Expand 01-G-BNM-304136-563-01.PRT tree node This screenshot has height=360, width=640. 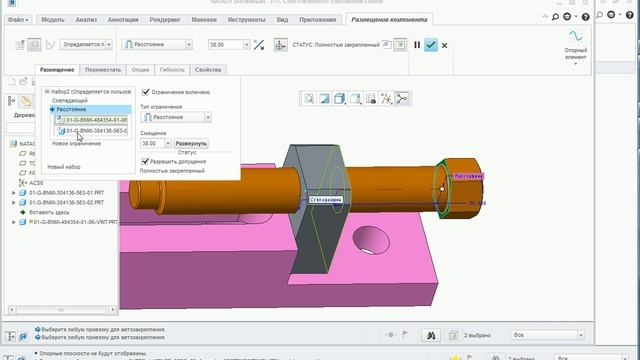[13, 193]
